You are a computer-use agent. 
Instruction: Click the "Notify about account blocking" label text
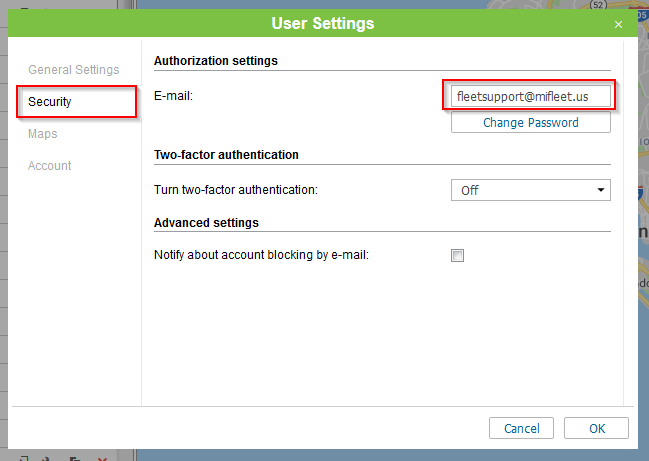click(x=261, y=255)
